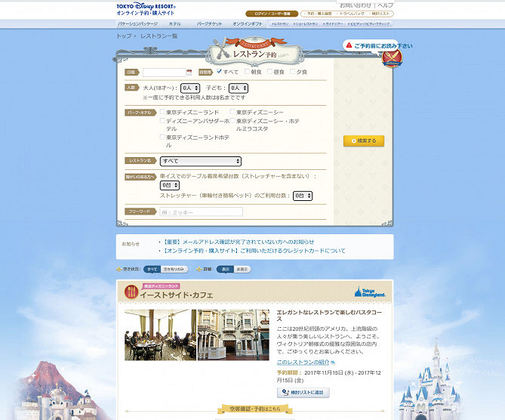Check the 朝食 breakfast checkbox

pyautogui.click(x=247, y=71)
